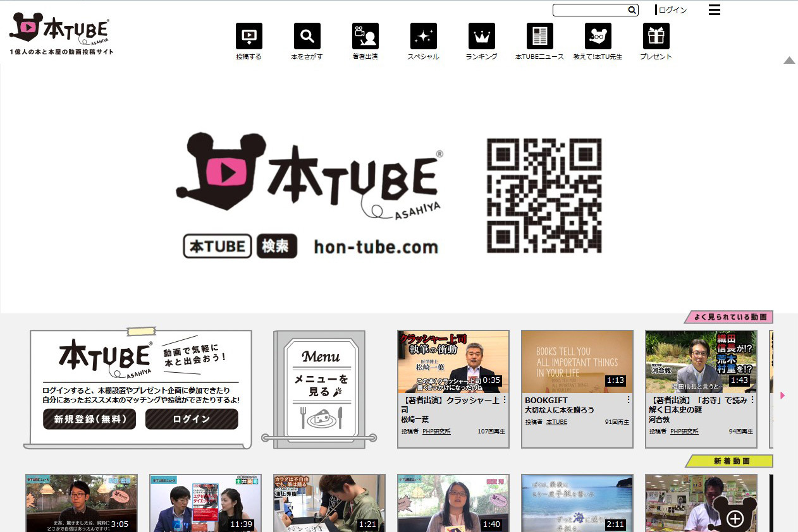
Task: Advance the popular videos carousel with pink arrow
Action: pyautogui.click(x=783, y=396)
